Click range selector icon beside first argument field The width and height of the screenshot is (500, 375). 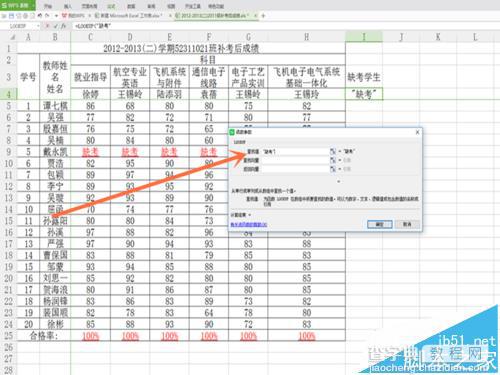point(333,152)
